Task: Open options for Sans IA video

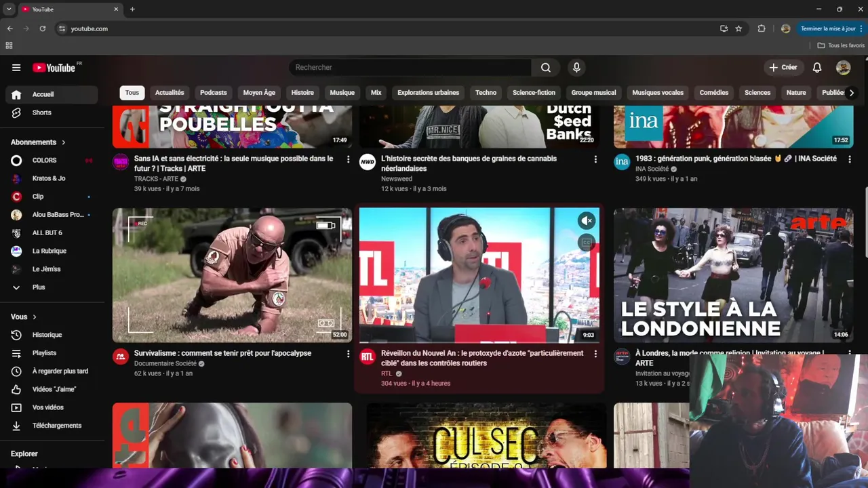Action: pyautogui.click(x=349, y=159)
